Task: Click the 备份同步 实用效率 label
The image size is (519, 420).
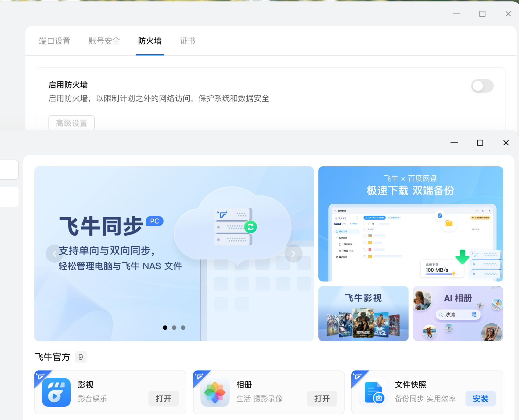Action: (x=425, y=399)
